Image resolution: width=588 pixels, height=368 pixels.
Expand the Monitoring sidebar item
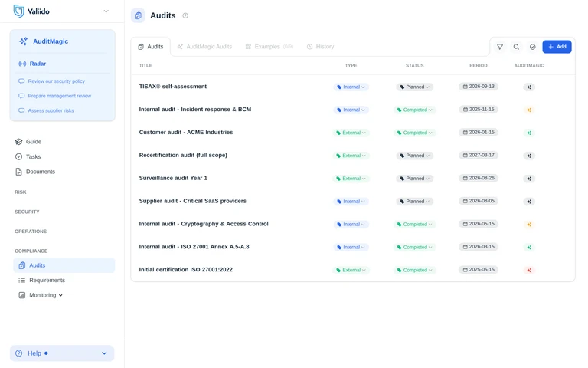point(41,295)
